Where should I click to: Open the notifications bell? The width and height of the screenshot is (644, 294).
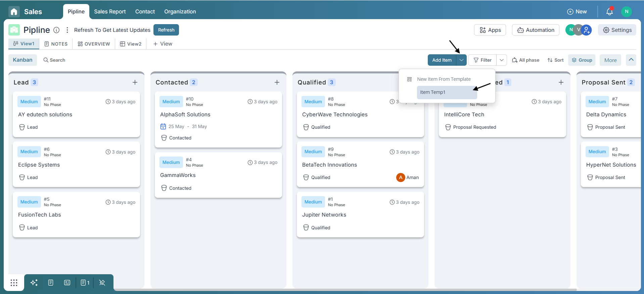609,11
